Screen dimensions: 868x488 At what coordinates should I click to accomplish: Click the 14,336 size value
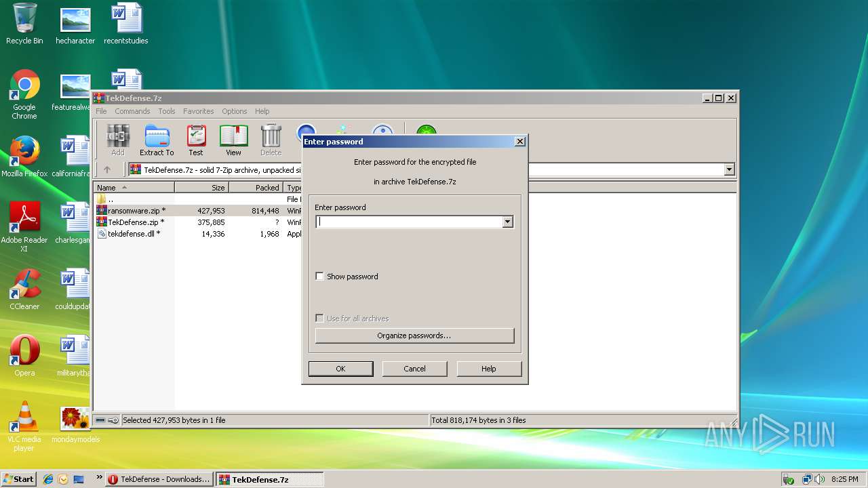coord(213,234)
